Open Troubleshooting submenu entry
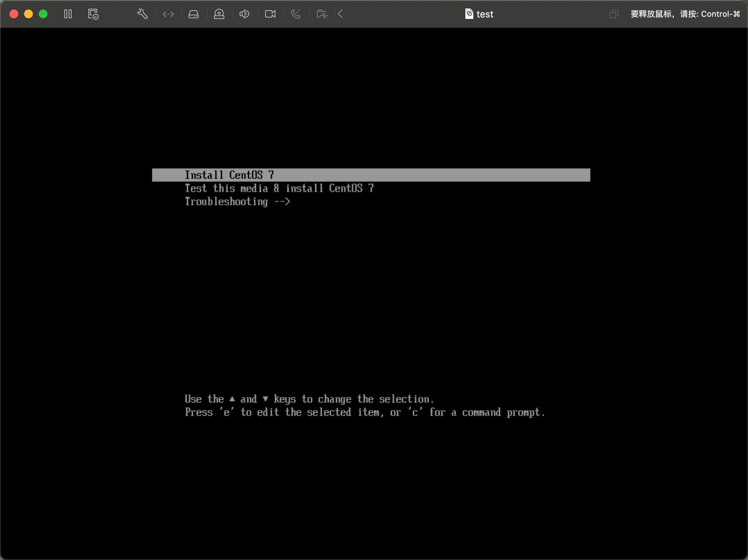This screenshot has width=748, height=560. pyautogui.click(x=237, y=202)
